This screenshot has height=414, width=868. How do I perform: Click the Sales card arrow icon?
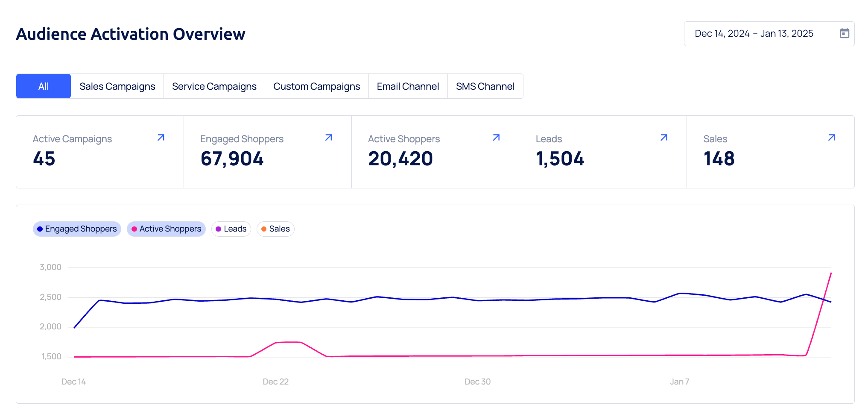tap(831, 138)
